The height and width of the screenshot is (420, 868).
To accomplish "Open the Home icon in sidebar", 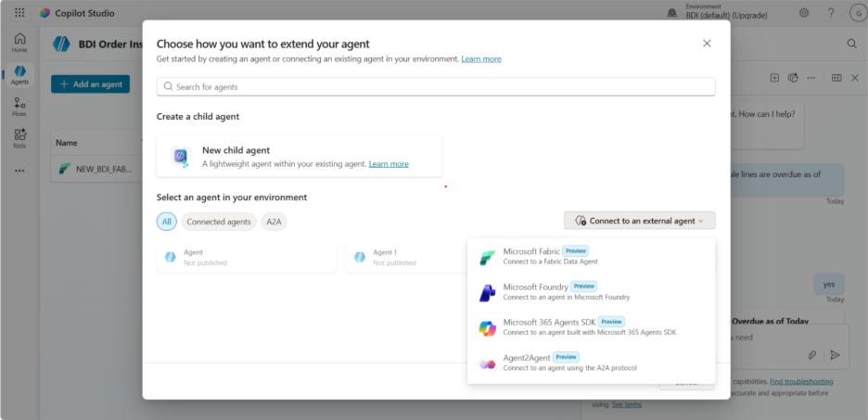I will point(19,43).
